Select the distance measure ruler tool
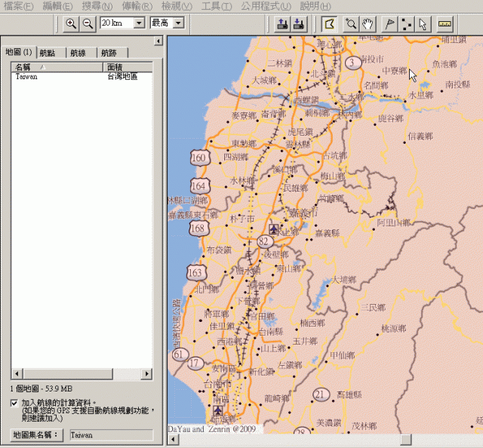This screenshot has height=448, width=483. (x=445, y=24)
